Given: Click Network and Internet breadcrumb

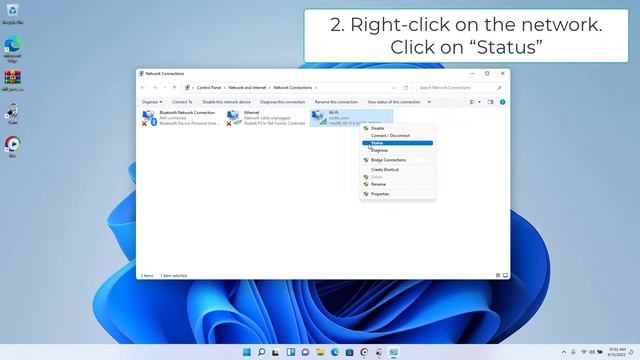Looking at the screenshot, I should pos(247,88).
